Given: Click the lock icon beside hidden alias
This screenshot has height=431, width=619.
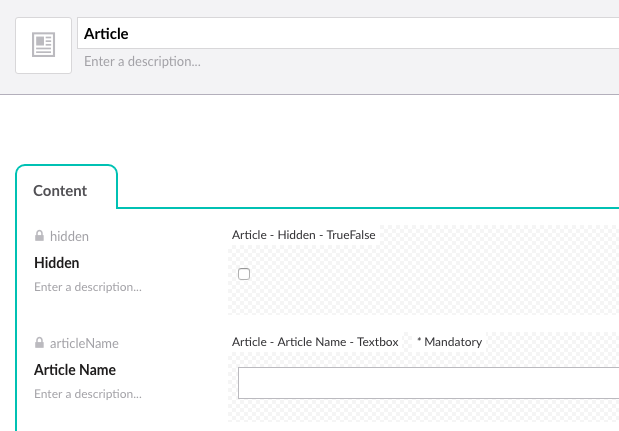Looking at the screenshot, I should pos(39,236).
